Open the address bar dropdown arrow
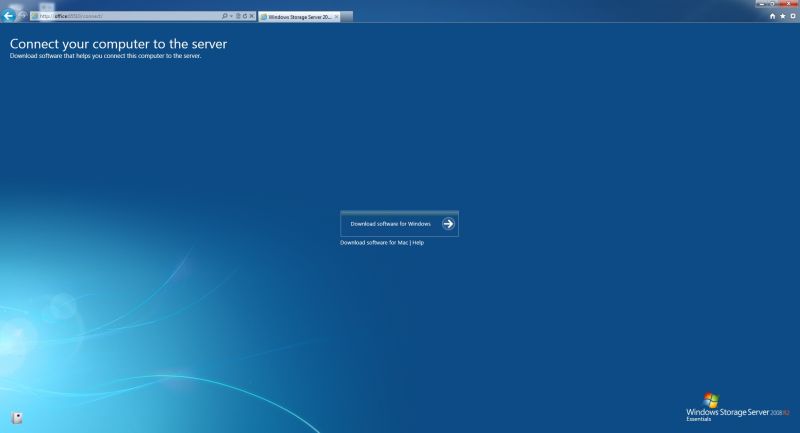The width and height of the screenshot is (800, 433). click(x=231, y=16)
